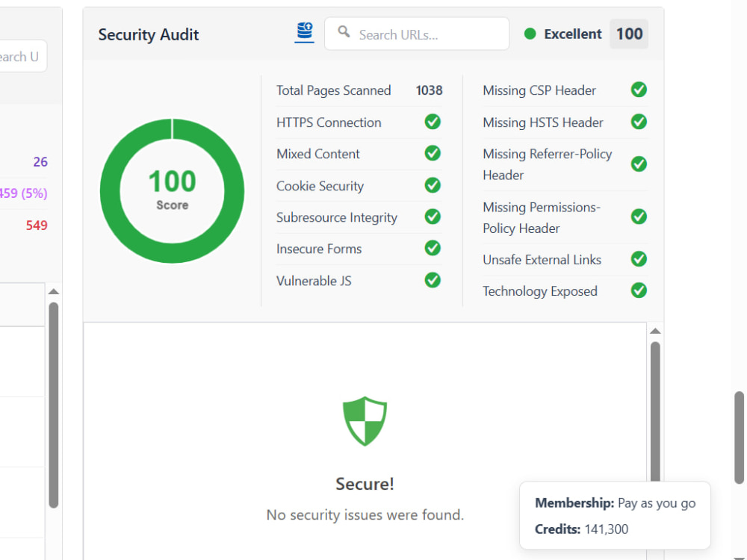Click the database export icon beside Security Audit
Image resolution: width=747 pixels, height=560 pixels.
point(305,32)
